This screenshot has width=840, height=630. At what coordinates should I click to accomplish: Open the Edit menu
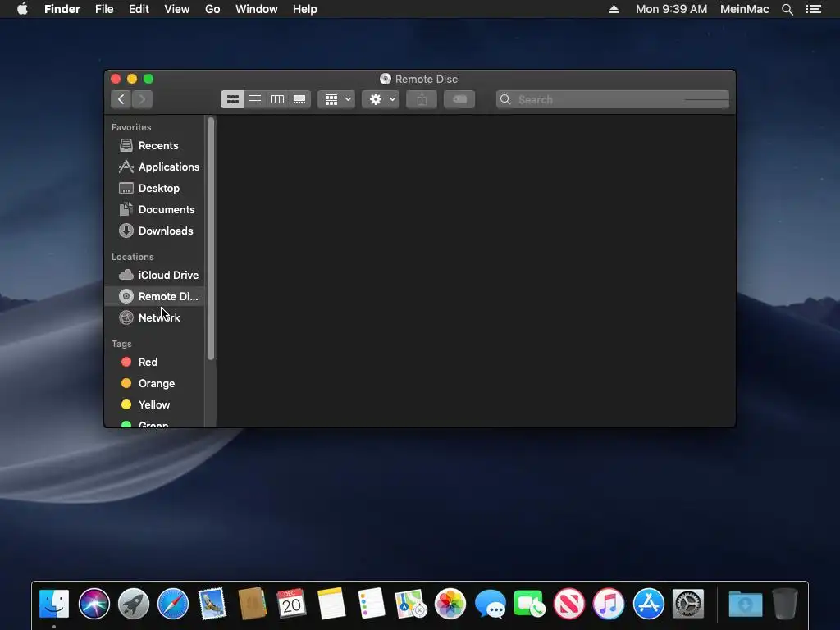139,9
